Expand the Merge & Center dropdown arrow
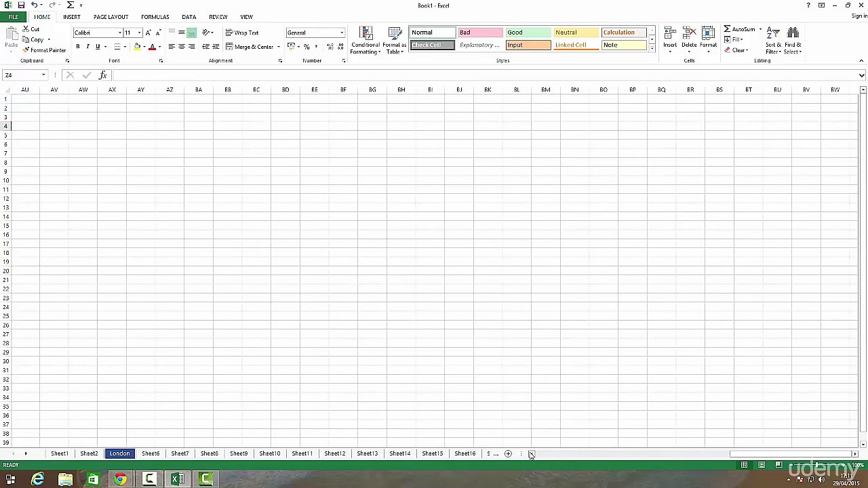Screen dimensions: 868x488 point(278,47)
